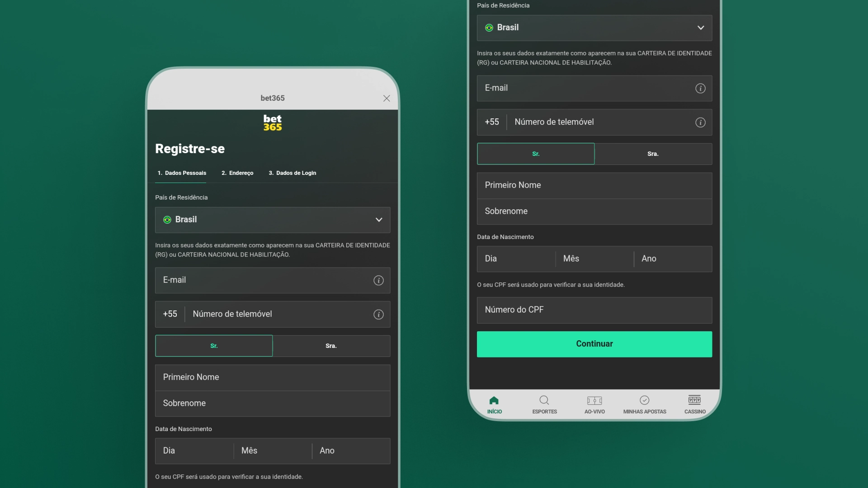Click bet365 title in left phone header

pyautogui.click(x=273, y=98)
